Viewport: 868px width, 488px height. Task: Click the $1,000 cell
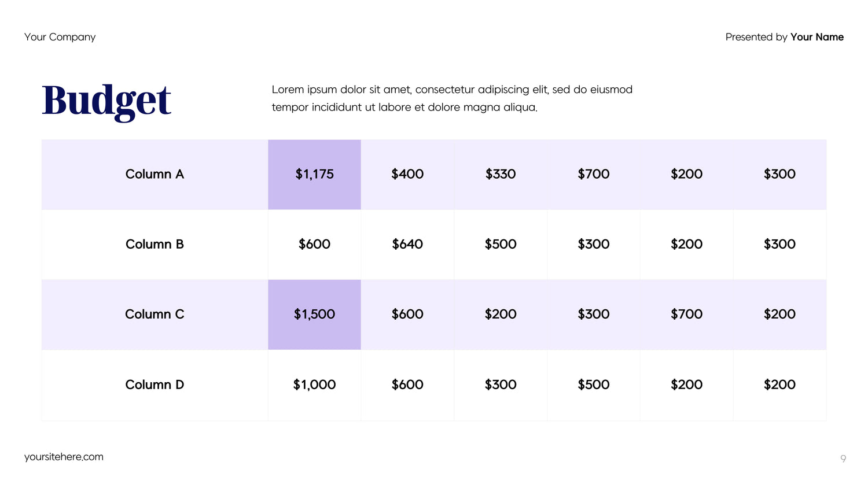314,385
